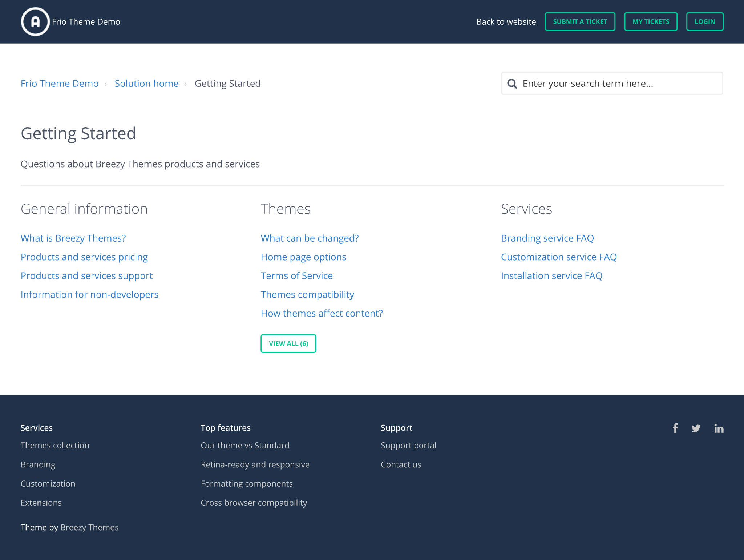Visit Support portal in footer
744x560 pixels.
(x=408, y=446)
